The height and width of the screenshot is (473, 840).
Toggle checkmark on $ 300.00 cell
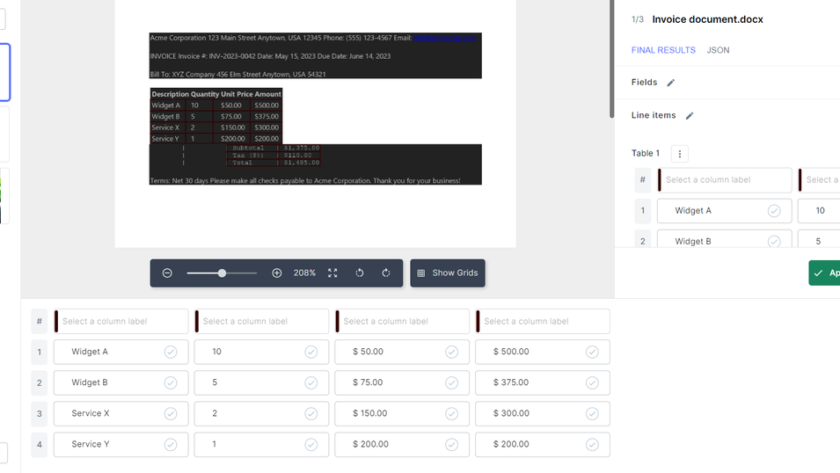(x=592, y=414)
